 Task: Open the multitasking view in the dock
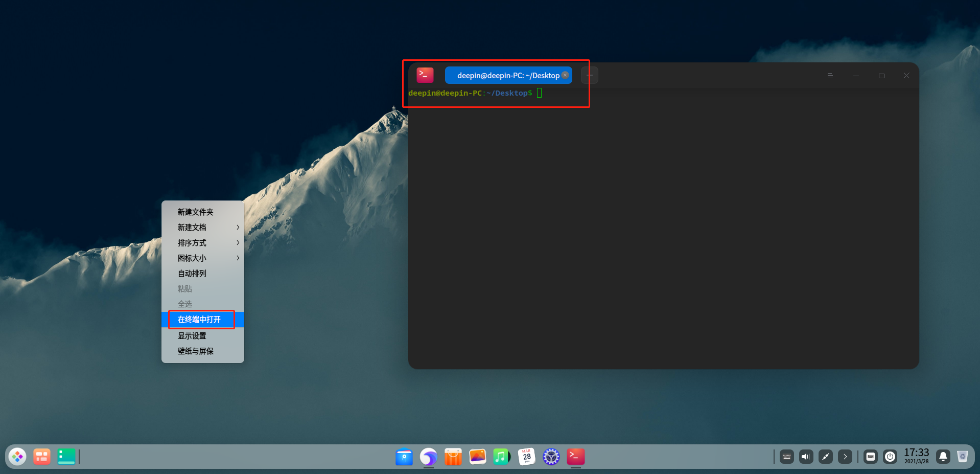[x=42, y=457]
